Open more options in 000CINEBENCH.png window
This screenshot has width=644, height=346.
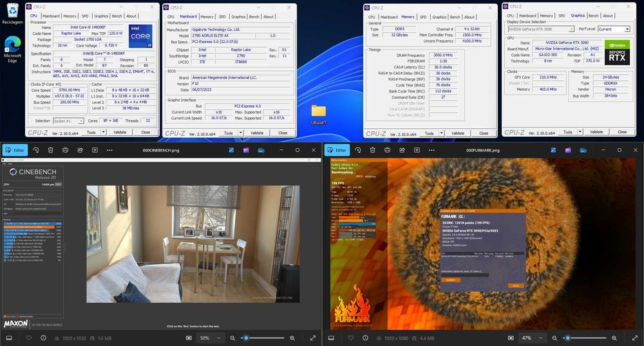[x=109, y=150]
